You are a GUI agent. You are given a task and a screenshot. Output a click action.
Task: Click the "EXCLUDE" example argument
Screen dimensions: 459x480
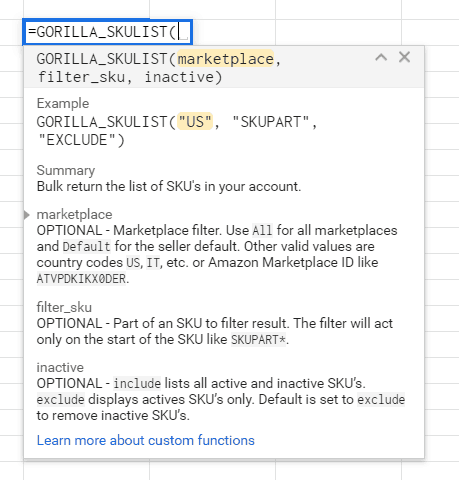coord(76,140)
